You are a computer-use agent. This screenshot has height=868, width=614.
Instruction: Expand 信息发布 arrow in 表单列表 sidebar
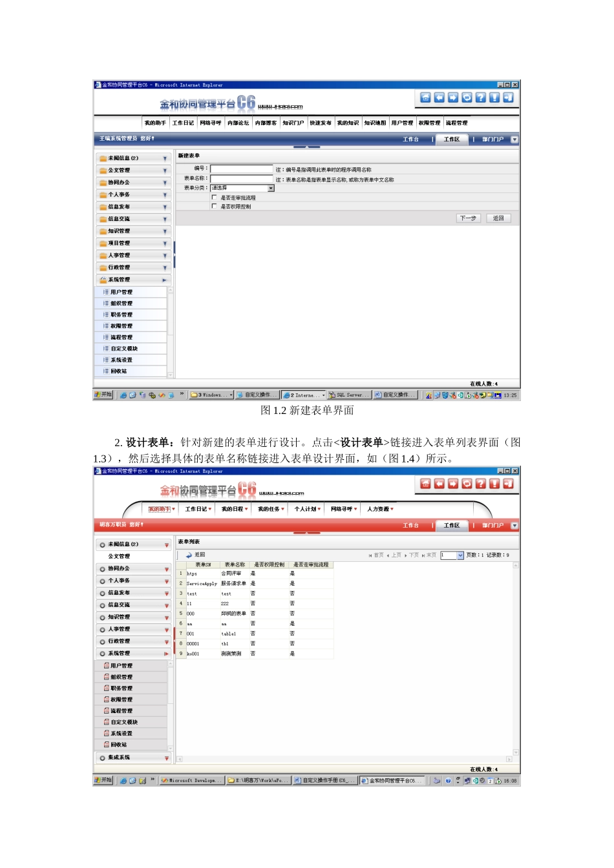pyautogui.click(x=166, y=594)
